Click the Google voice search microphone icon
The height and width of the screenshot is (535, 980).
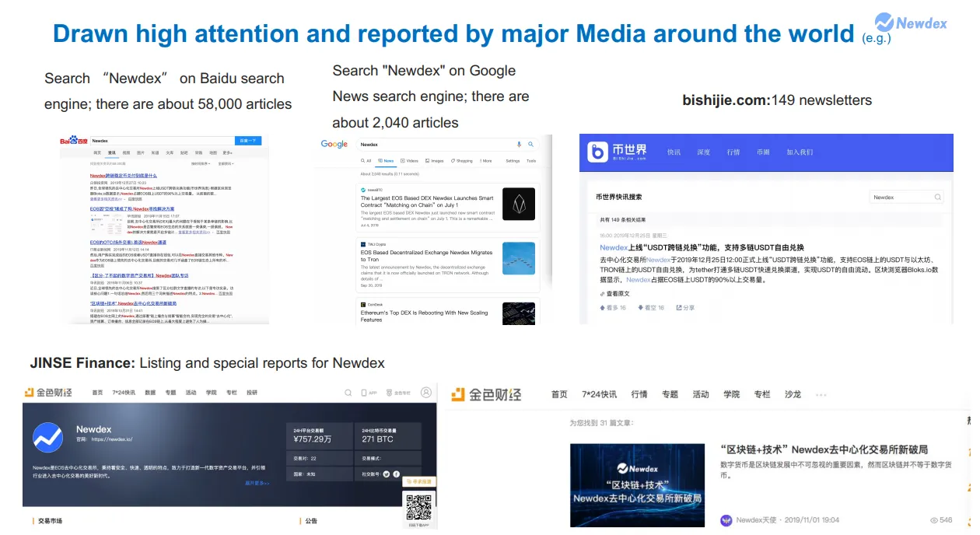coord(519,145)
